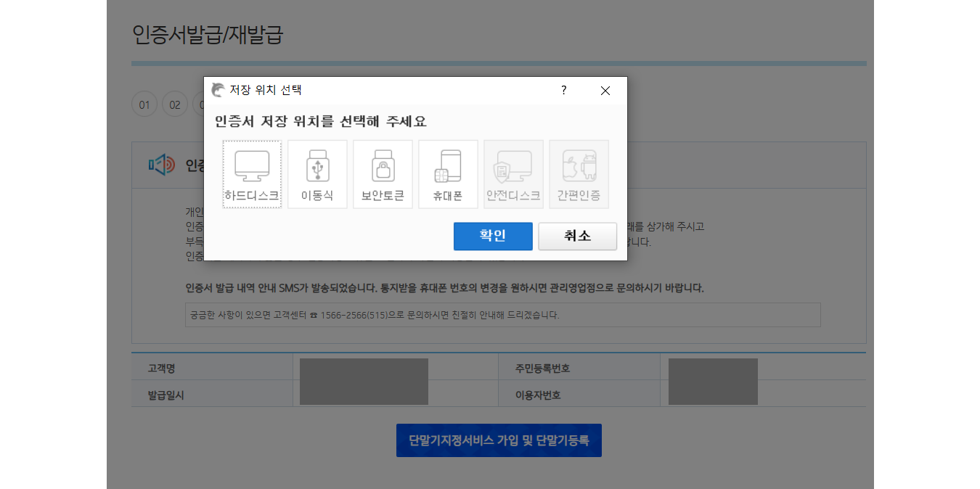Select the 하드디스크 (hard disk) storage icon
This screenshot has width=980, height=489.
pyautogui.click(x=252, y=173)
